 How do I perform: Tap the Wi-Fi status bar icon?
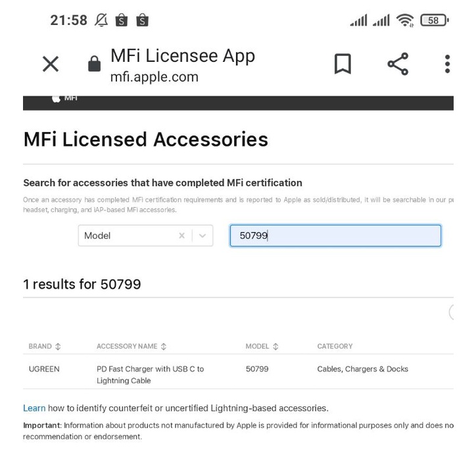point(405,20)
